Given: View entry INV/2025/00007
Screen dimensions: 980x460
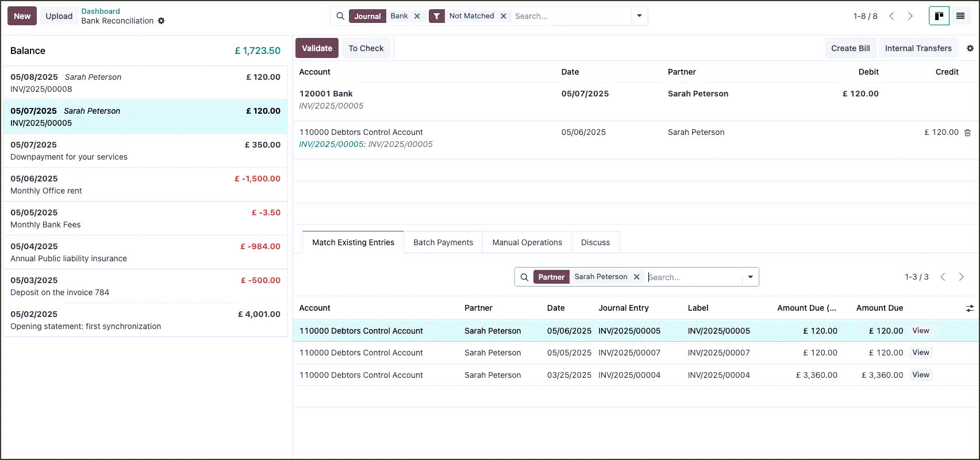Looking at the screenshot, I should tap(921, 353).
